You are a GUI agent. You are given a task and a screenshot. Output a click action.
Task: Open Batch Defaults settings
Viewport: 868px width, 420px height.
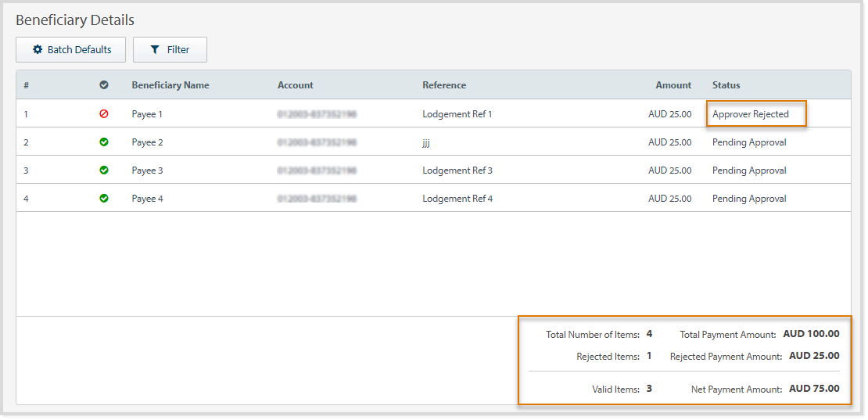pos(70,50)
